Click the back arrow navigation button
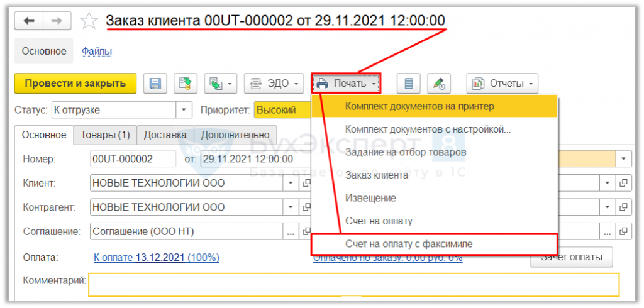This screenshot has height=308, width=644. pyautogui.click(x=28, y=21)
